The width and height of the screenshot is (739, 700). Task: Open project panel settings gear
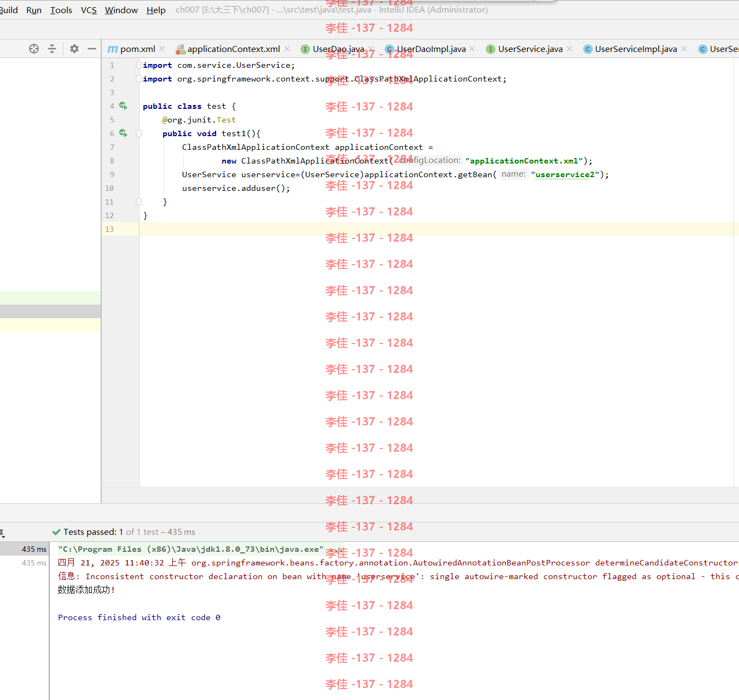(74, 49)
